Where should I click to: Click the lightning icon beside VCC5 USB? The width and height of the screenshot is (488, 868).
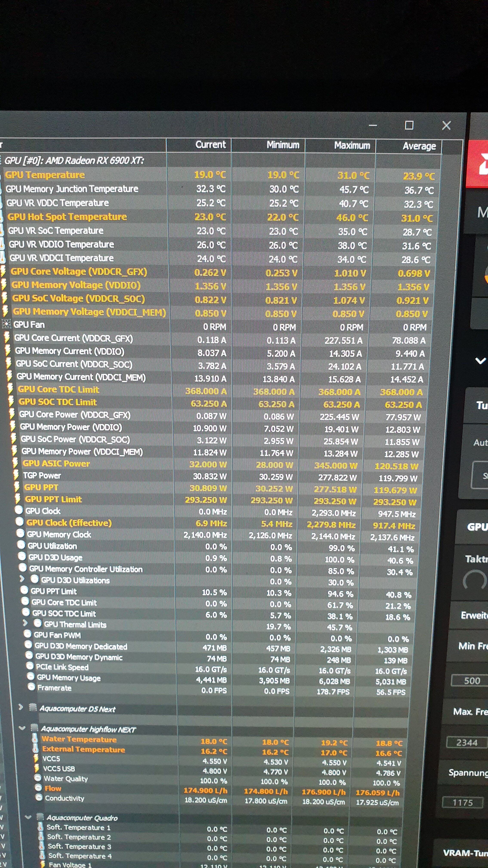(x=37, y=768)
